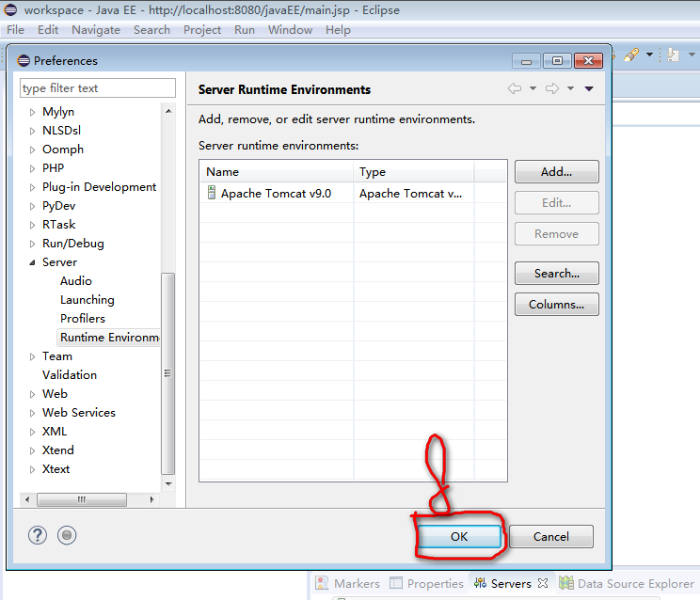
Task: Switch to the Markers tab
Action: (347, 583)
